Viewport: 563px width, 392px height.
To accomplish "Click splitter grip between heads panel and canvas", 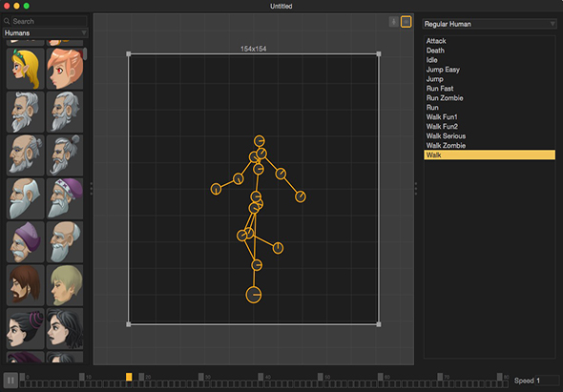I will [x=92, y=189].
